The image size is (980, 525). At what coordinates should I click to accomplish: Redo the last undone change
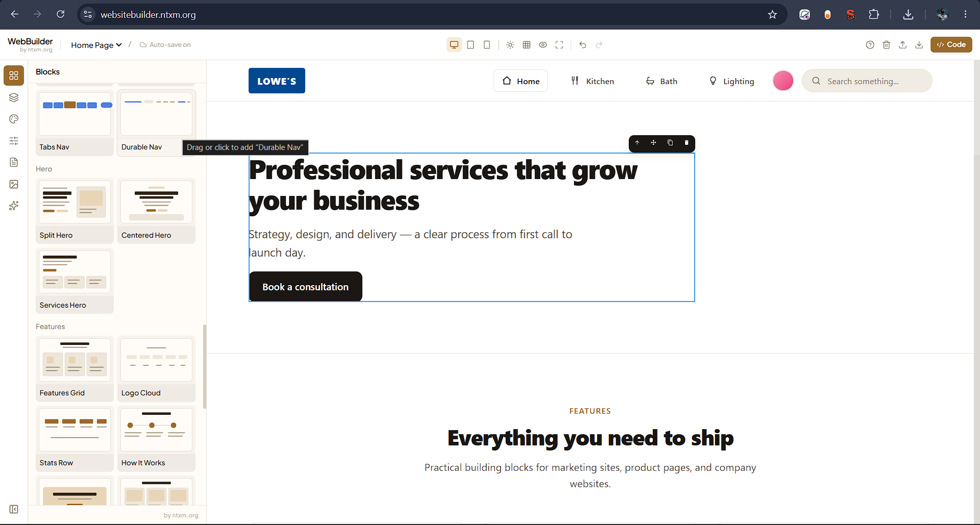[x=599, y=45]
